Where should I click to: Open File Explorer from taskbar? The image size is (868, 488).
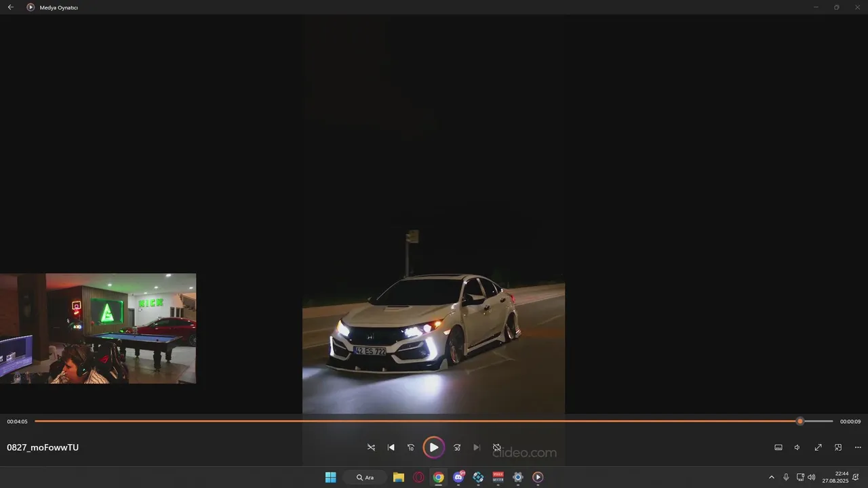pyautogui.click(x=399, y=477)
